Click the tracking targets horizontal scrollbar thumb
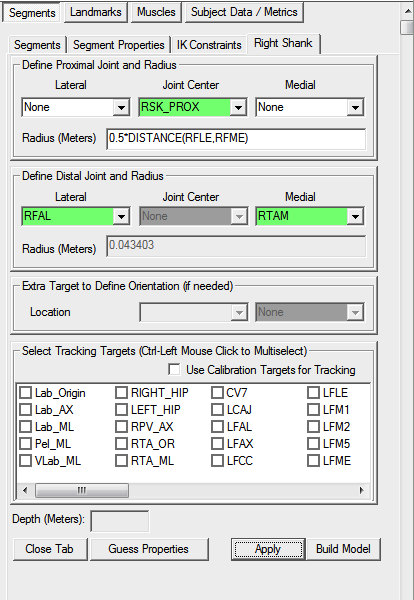The width and height of the screenshot is (414, 600). pyautogui.click(x=82, y=491)
